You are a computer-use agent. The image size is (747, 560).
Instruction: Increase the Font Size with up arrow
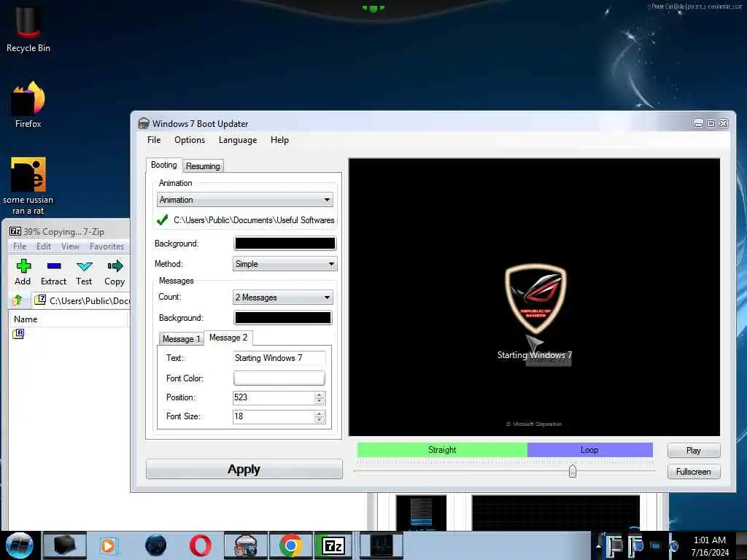[x=320, y=413]
